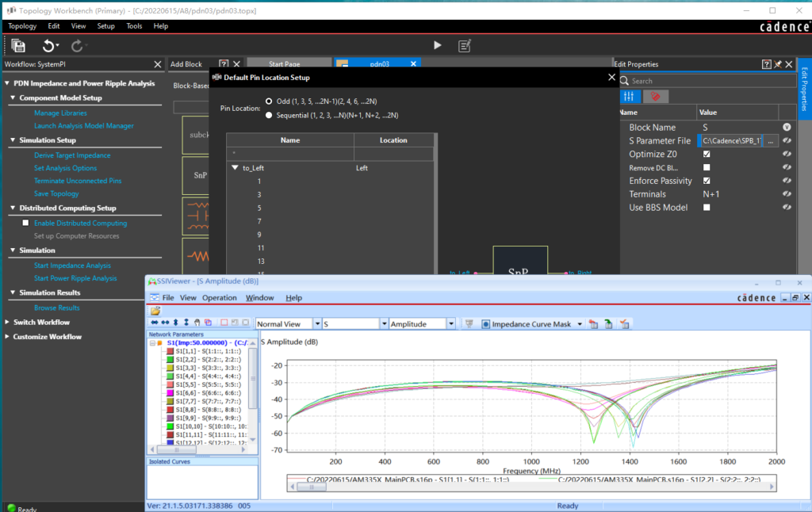Click the open folder icon in SSIViewer

click(x=155, y=311)
